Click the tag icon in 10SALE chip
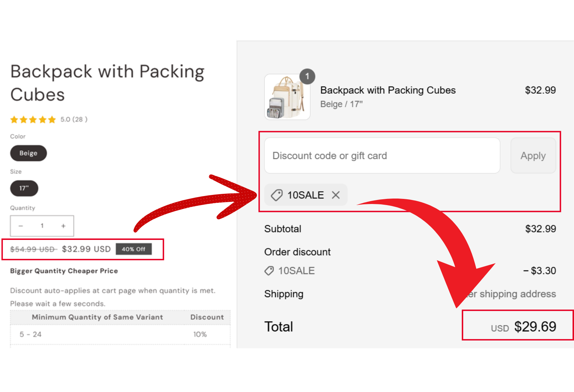 [x=277, y=195]
